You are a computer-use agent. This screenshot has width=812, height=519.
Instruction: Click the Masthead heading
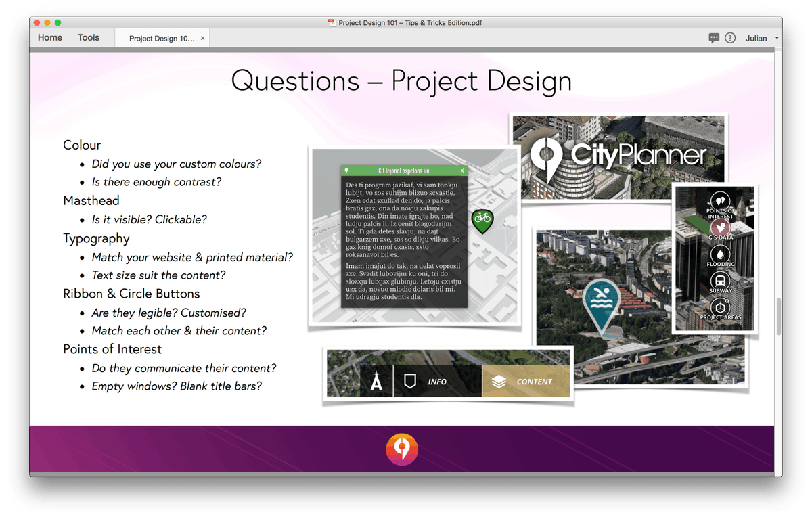pos(91,200)
